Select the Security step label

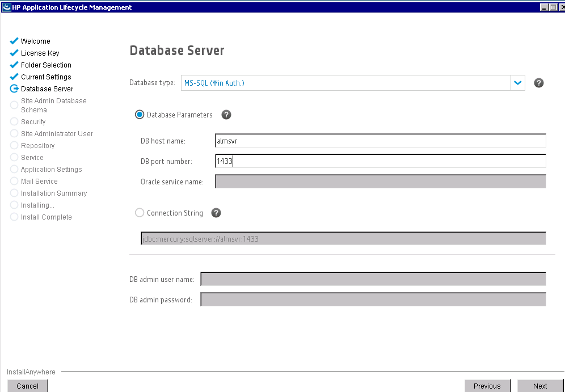coord(33,122)
